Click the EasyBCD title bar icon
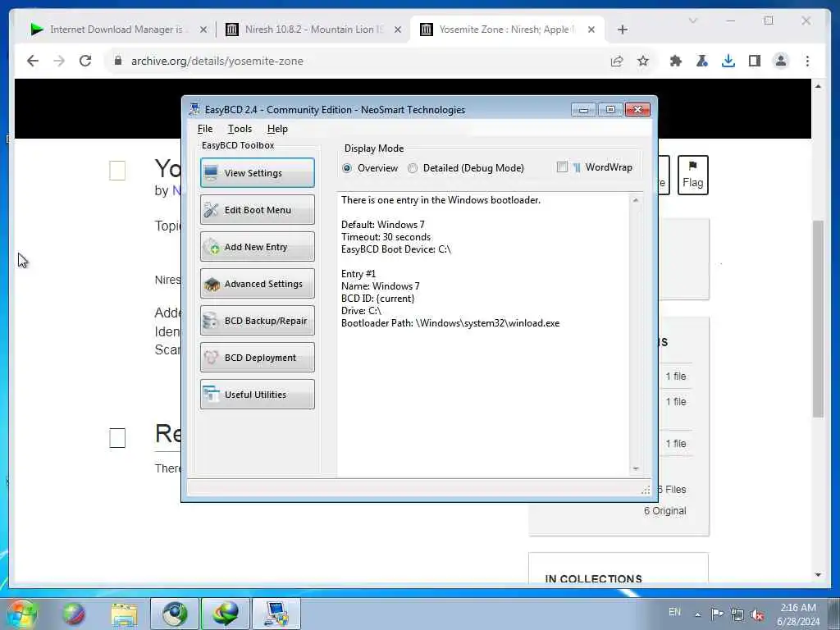Screen dimensions: 840x630 pos(194,109)
